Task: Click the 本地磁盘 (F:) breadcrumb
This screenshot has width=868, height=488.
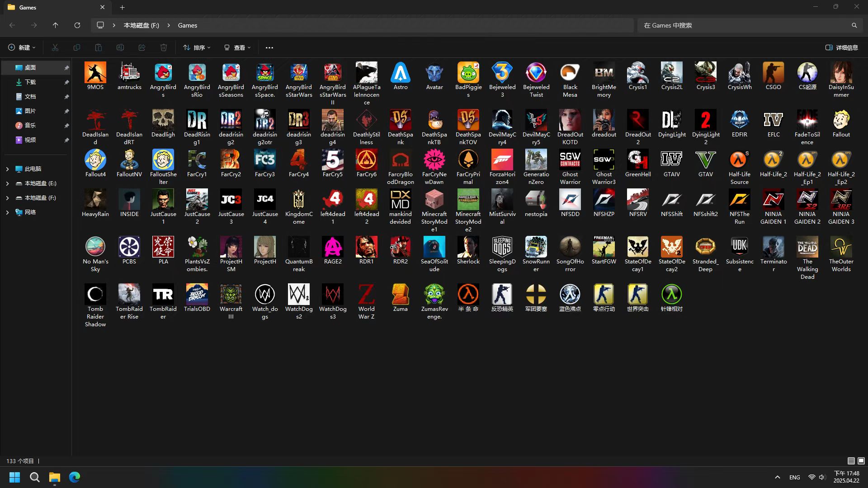Action: (x=142, y=25)
